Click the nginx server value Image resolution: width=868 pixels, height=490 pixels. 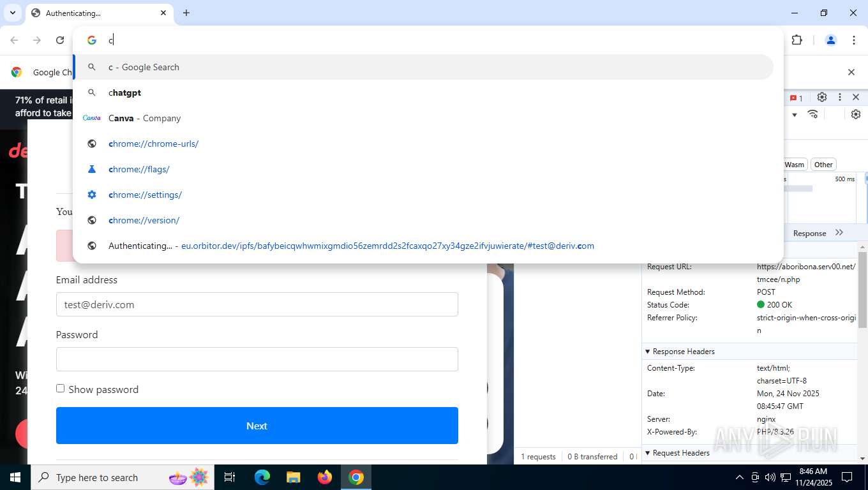click(x=766, y=419)
